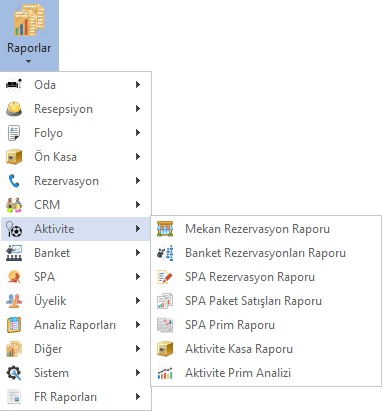
Task: Expand the Oda submenu arrow
Action: (x=138, y=85)
